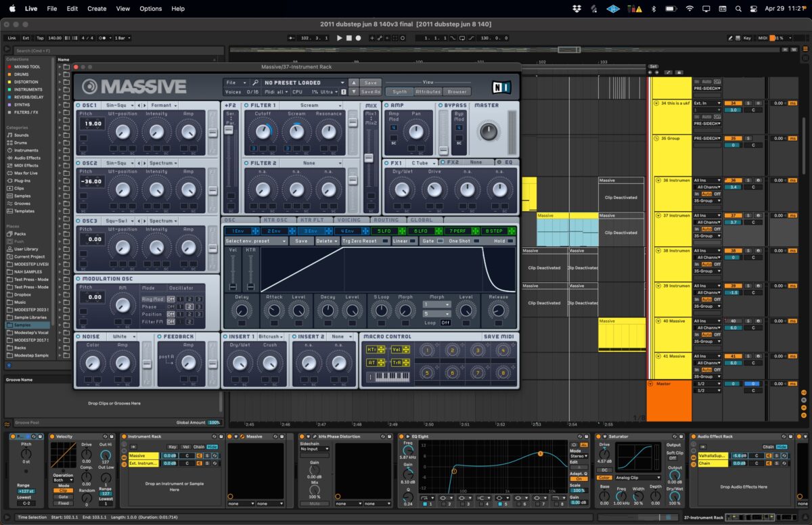Open Saturator Analog Clip curve dropdown

pos(639,478)
